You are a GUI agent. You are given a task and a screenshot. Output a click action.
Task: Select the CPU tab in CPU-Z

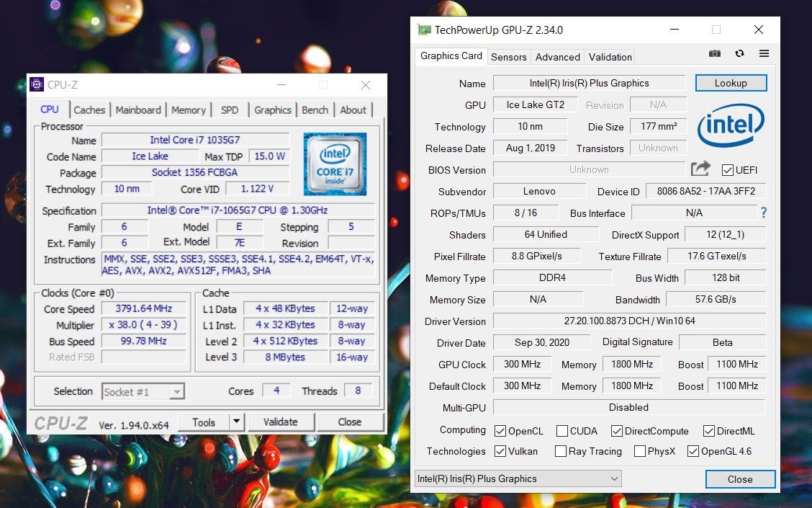[x=50, y=110]
